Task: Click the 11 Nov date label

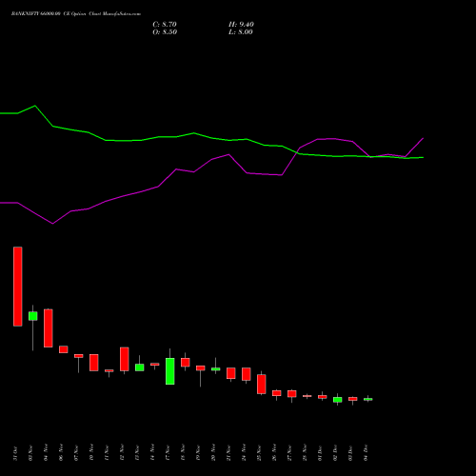Action: point(107,453)
